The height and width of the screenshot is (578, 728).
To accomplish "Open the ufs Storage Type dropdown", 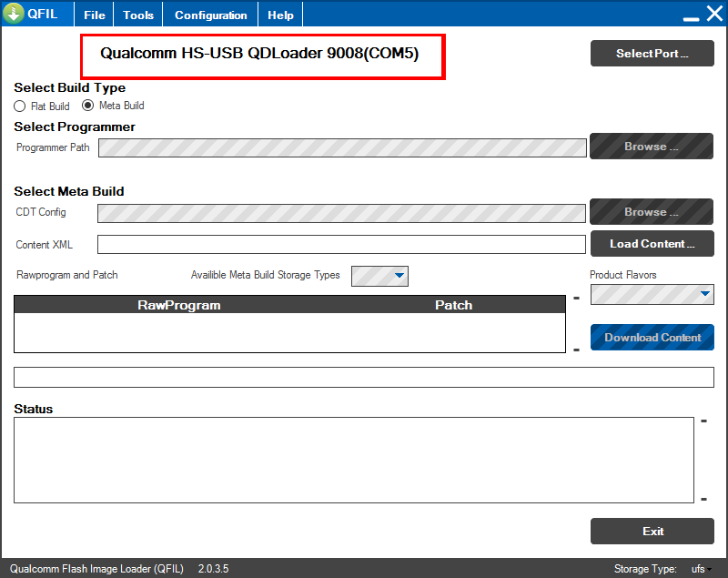I will (701, 569).
